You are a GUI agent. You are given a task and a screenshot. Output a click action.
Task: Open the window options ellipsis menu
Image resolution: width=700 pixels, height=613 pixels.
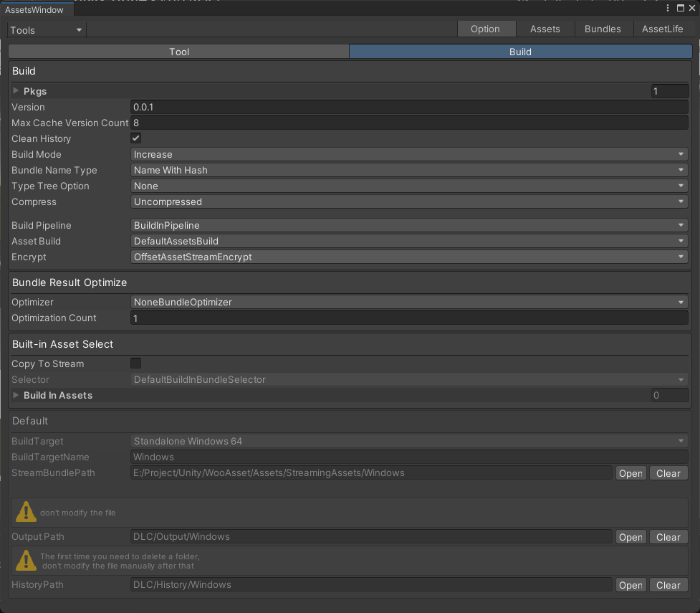(x=668, y=7)
